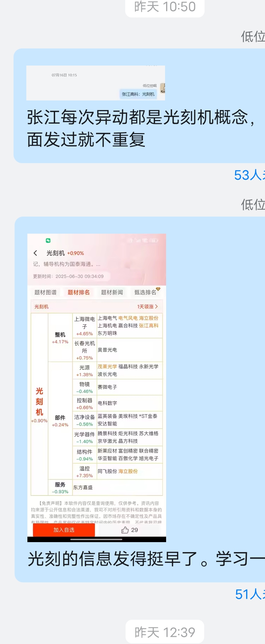Click stock name 东方嘉盛
Screen dimensions: 265x644
pyautogui.click(x=83, y=488)
